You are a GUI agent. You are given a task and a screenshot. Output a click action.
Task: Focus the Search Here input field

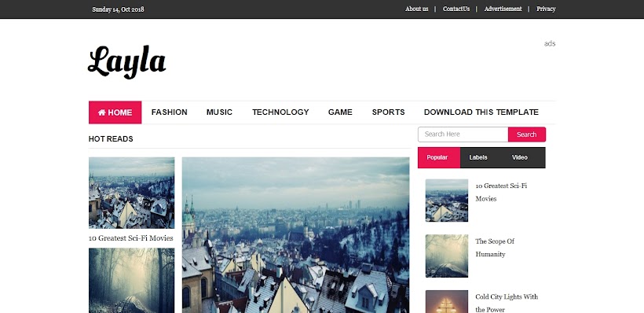(x=463, y=134)
